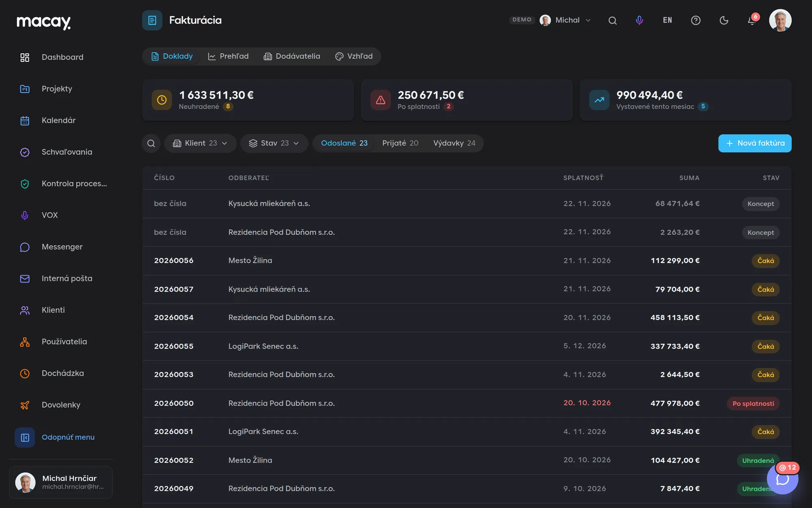Open the floating chat bubble widget
Image resolution: width=812 pixels, height=508 pixels.
(x=782, y=479)
